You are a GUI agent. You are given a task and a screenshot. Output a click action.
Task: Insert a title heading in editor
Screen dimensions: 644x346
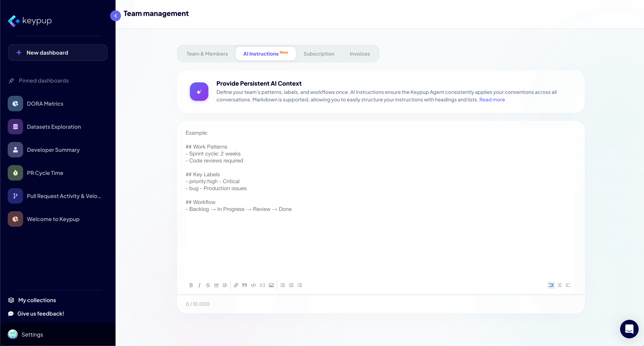(x=225, y=285)
